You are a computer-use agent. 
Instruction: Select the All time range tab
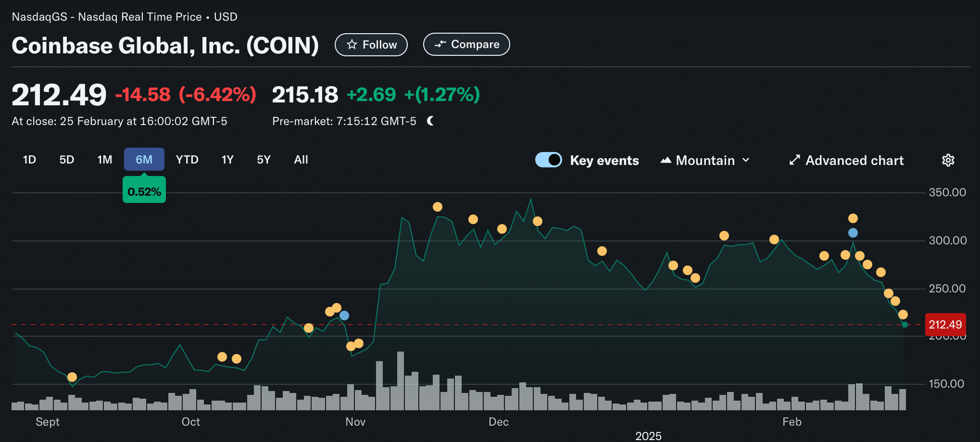[x=301, y=160]
